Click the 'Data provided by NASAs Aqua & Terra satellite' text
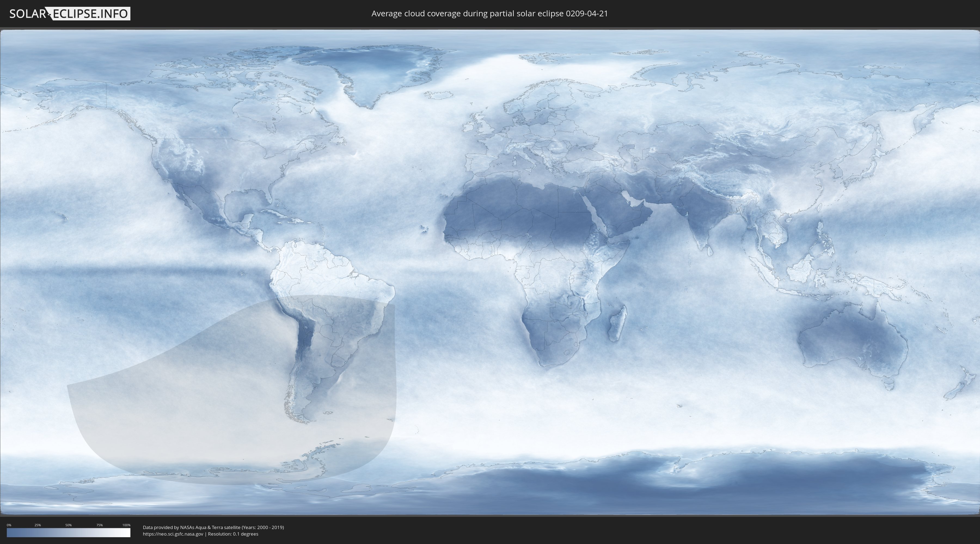 pos(191,527)
